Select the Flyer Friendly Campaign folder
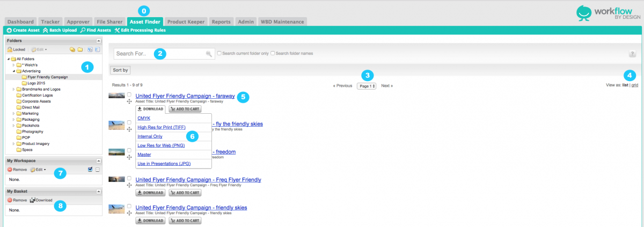 click(47, 77)
